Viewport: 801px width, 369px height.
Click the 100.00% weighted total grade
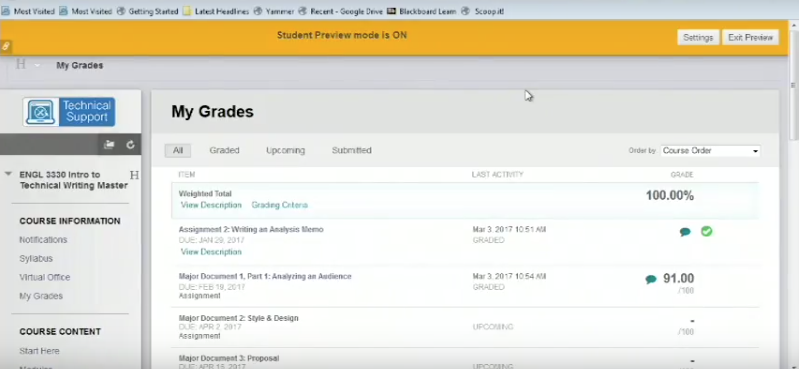click(x=670, y=196)
